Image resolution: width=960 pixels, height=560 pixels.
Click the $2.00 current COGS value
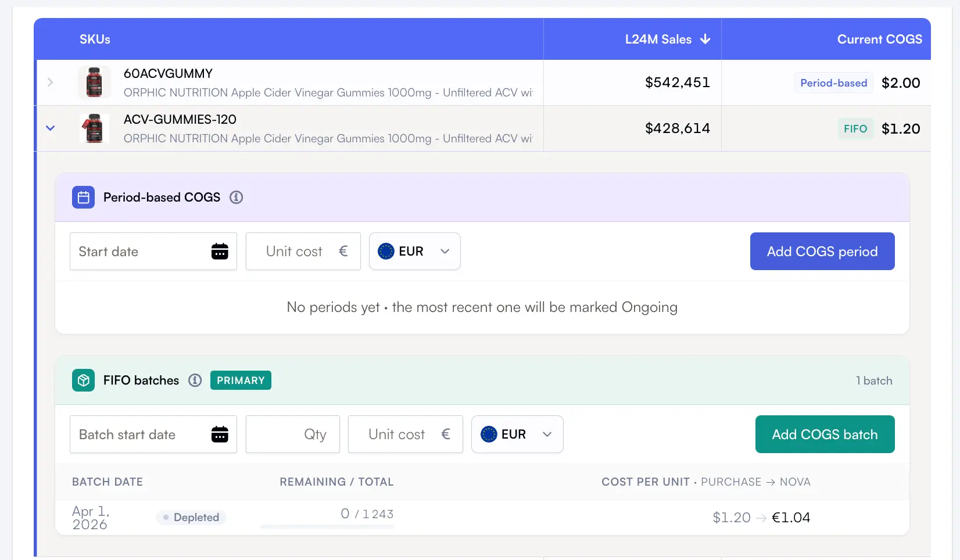[x=901, y=82]
